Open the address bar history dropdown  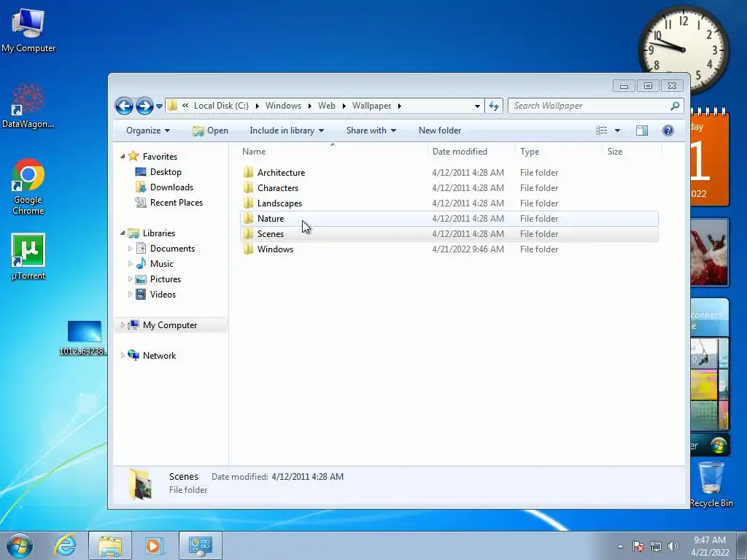477,106
